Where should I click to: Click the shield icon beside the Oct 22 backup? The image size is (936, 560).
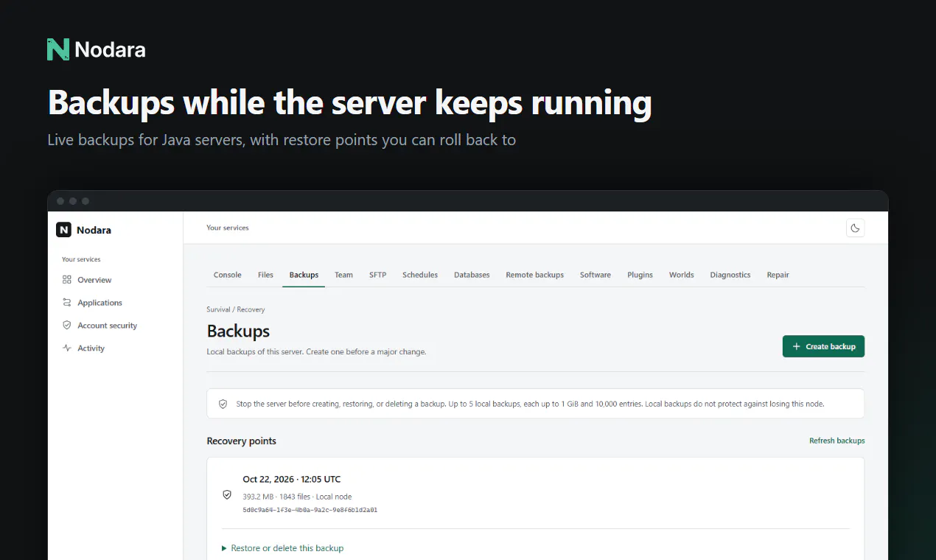pos(227,495)
